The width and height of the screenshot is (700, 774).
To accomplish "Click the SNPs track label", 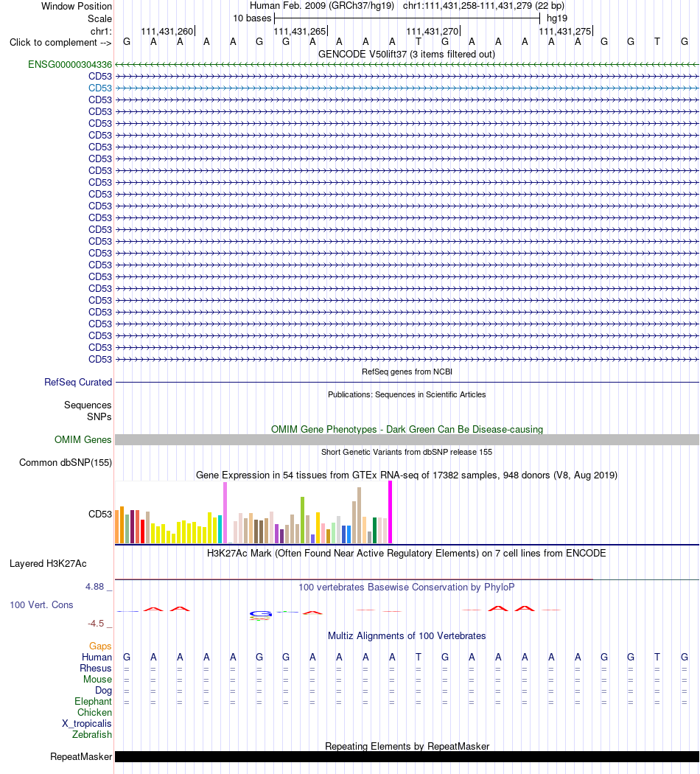I will coord(99,416).
